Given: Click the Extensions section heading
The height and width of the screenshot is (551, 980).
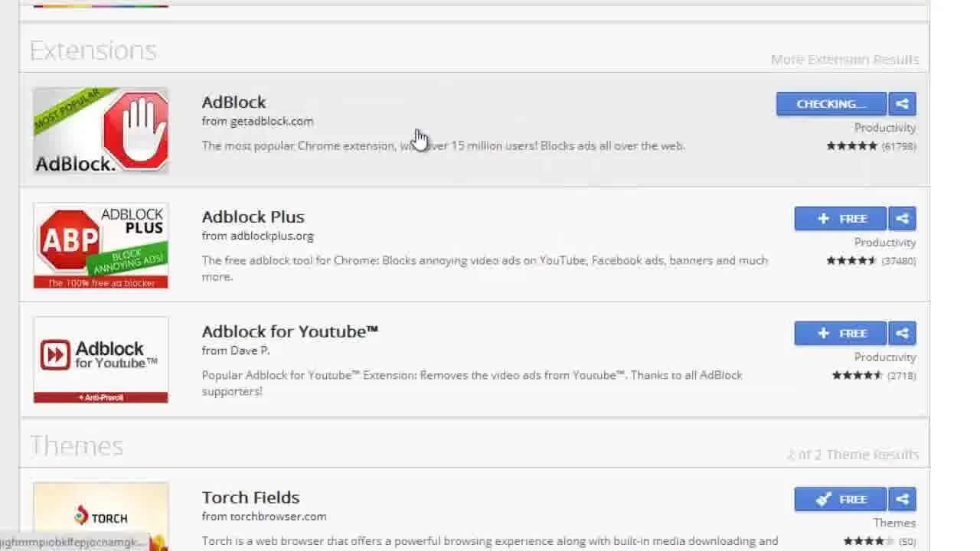Looking at the screenshot, I should [x=93, y=51].
